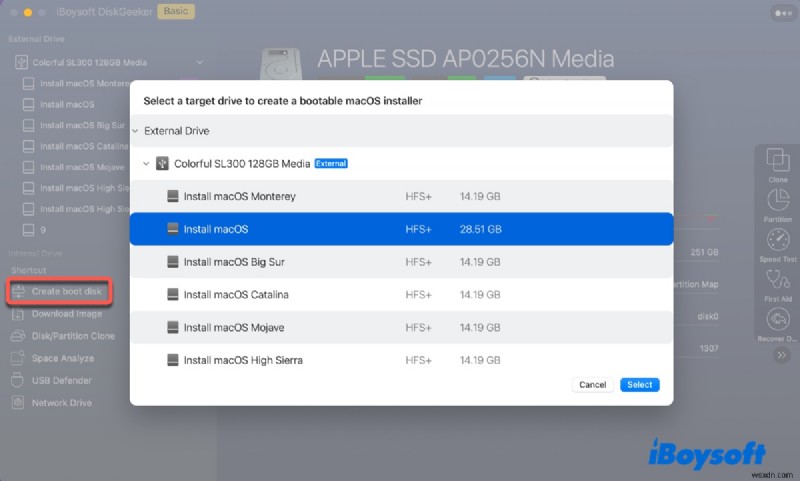Click Recover Data tool in right toolbar
Viewport: 800px width, 481px height.
pos(778,325)
